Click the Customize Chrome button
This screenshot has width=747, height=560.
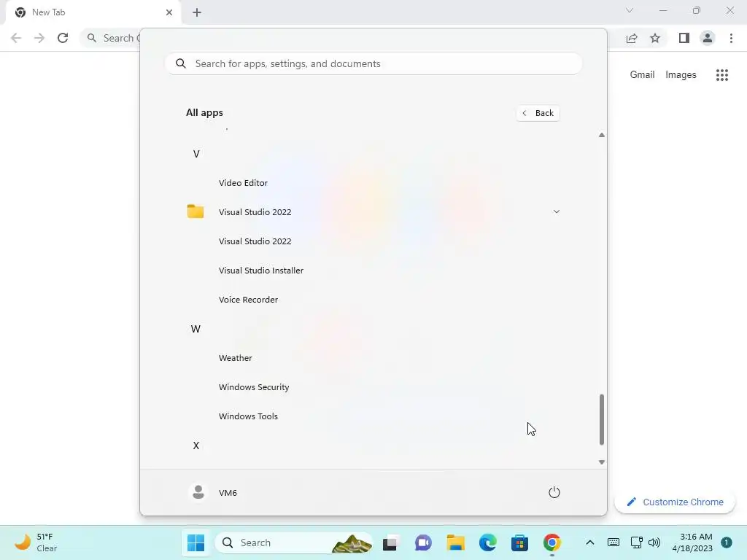[x=675, y=502]
